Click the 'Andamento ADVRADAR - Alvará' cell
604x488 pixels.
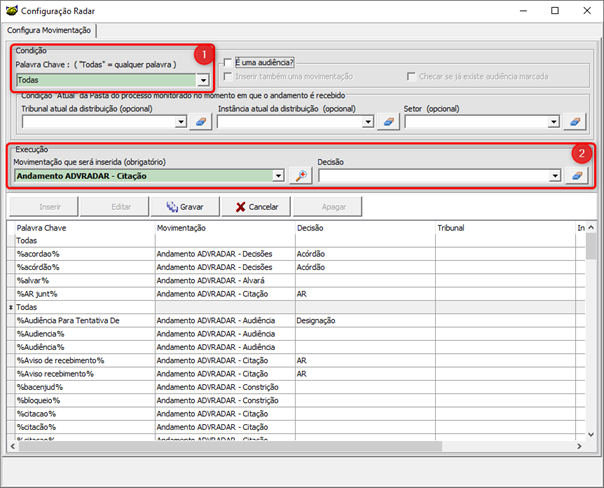click(225, 280)
